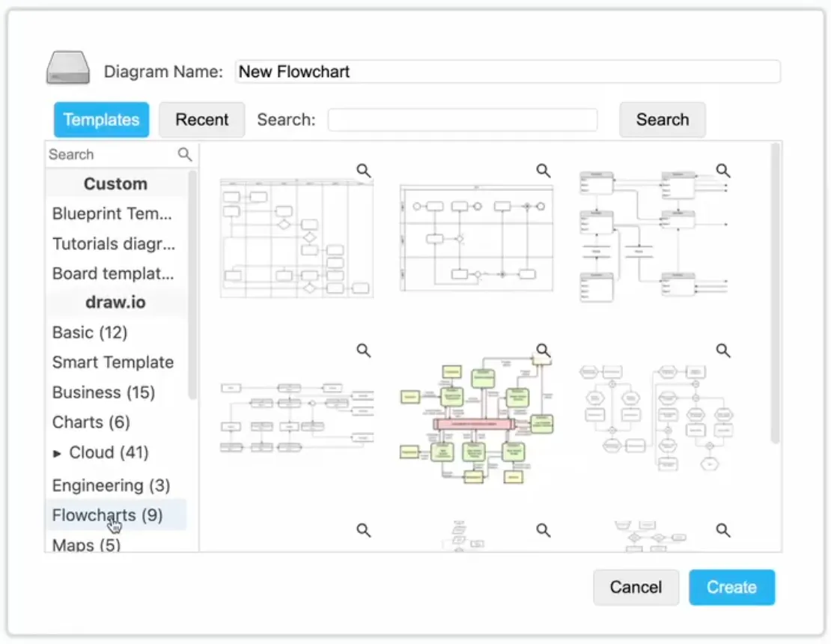The width and height of the screenshot is (831, 644).
Task: Switch to the Templates tab
Action: point(101,120)
